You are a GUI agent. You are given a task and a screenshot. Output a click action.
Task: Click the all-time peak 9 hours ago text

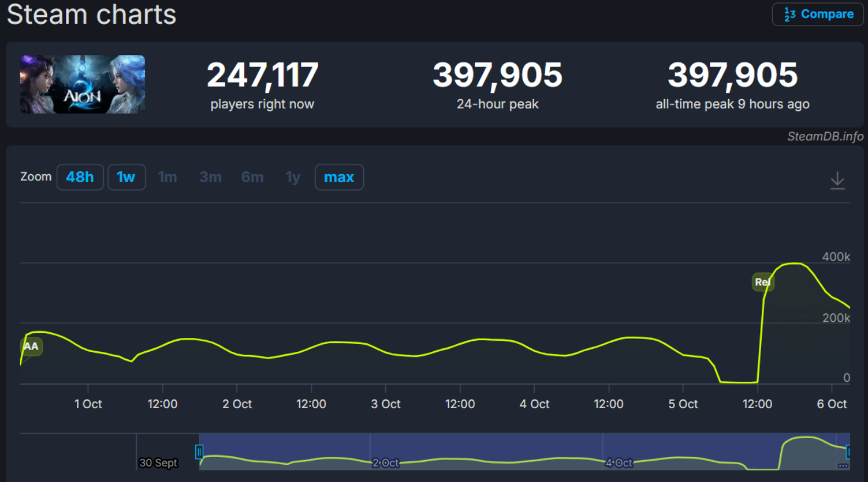(x=732, y=104)
